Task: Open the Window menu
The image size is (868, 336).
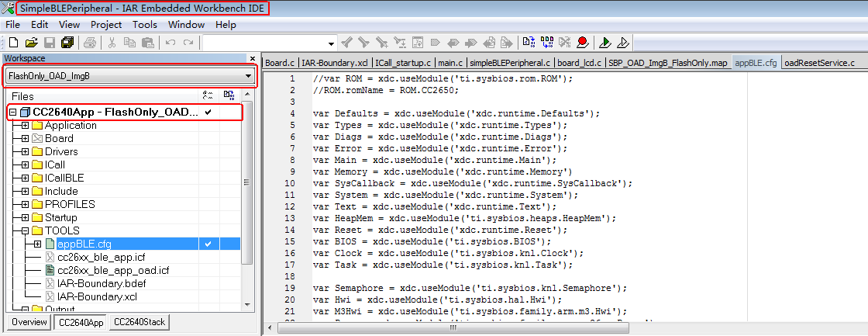Action: [x=187, y=24]
